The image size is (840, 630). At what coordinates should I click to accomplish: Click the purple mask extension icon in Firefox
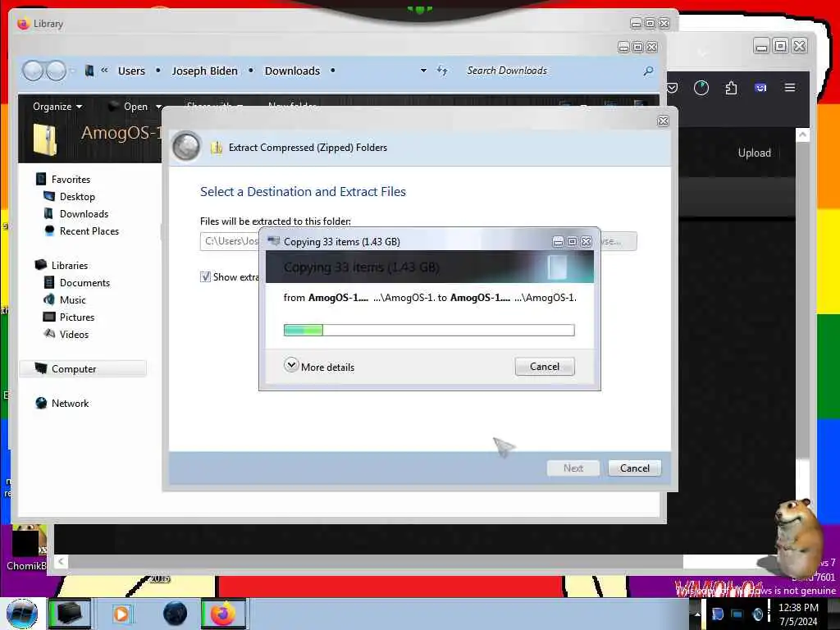click(x=760, y=87)
